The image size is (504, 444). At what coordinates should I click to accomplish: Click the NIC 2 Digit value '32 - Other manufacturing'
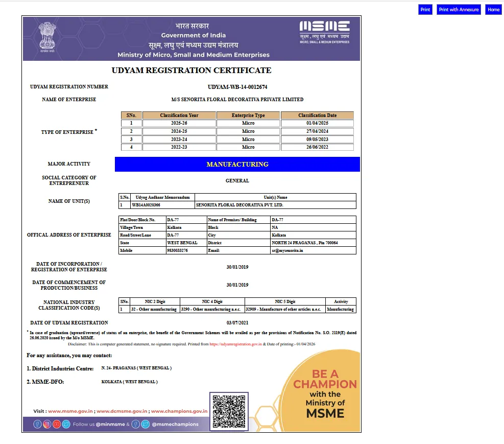[x=154, y=309]
